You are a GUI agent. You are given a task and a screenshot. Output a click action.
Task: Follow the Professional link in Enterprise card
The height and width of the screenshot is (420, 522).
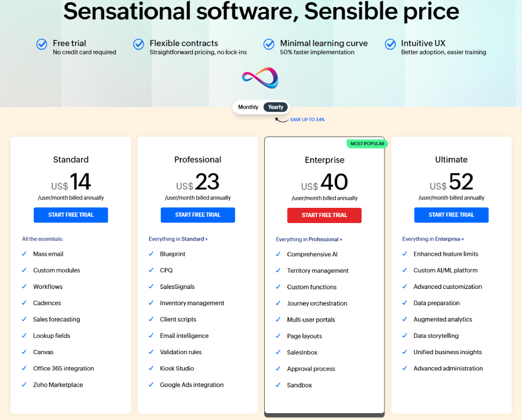pos(324,239)
